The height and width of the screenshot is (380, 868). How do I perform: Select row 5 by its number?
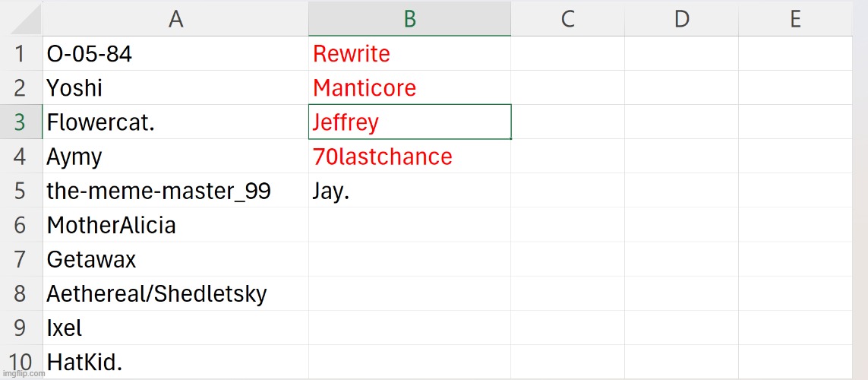click(21, 191)
